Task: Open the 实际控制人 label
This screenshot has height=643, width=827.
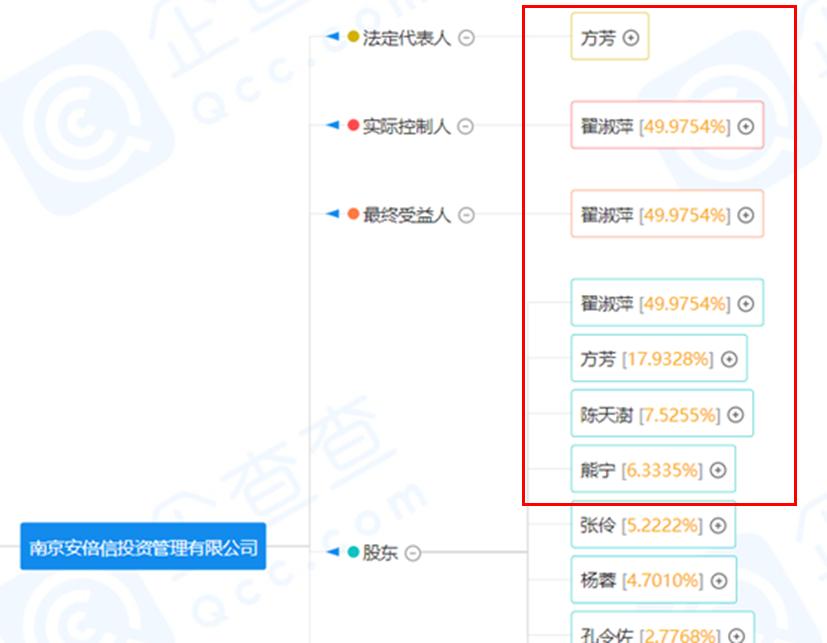Action: (407, 127)
